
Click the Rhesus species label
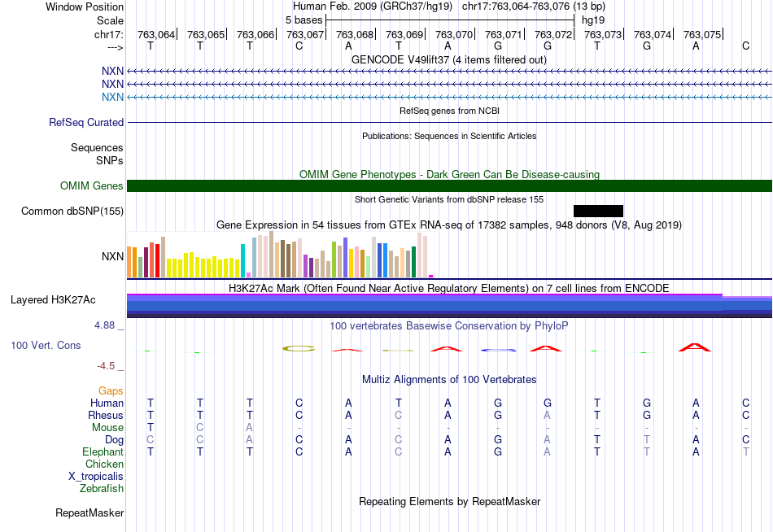click(106, 416)
